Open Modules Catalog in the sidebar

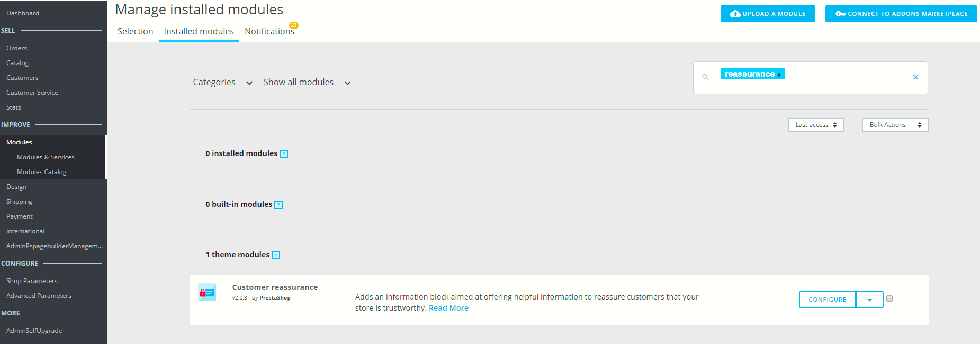click(x=42, y=172)
